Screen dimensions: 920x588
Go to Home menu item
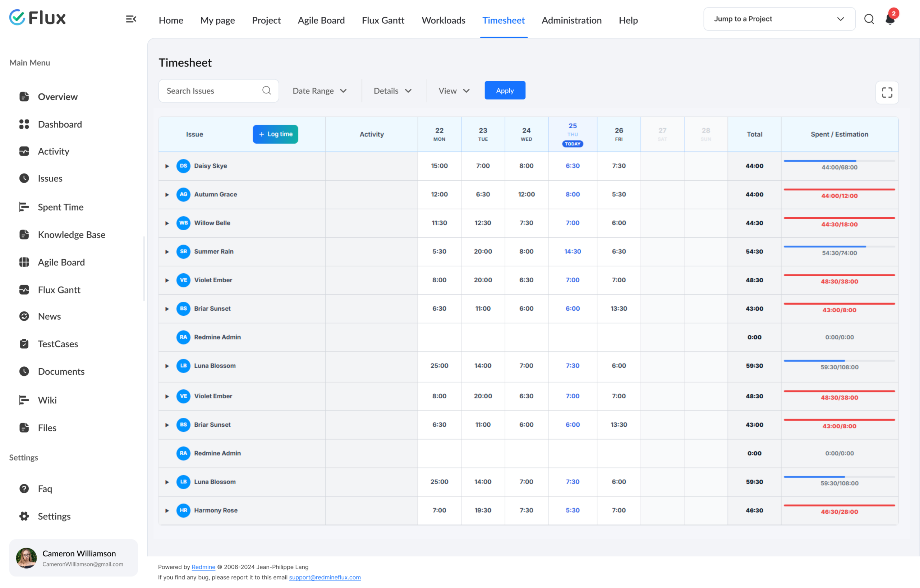(x=171, y=20)
